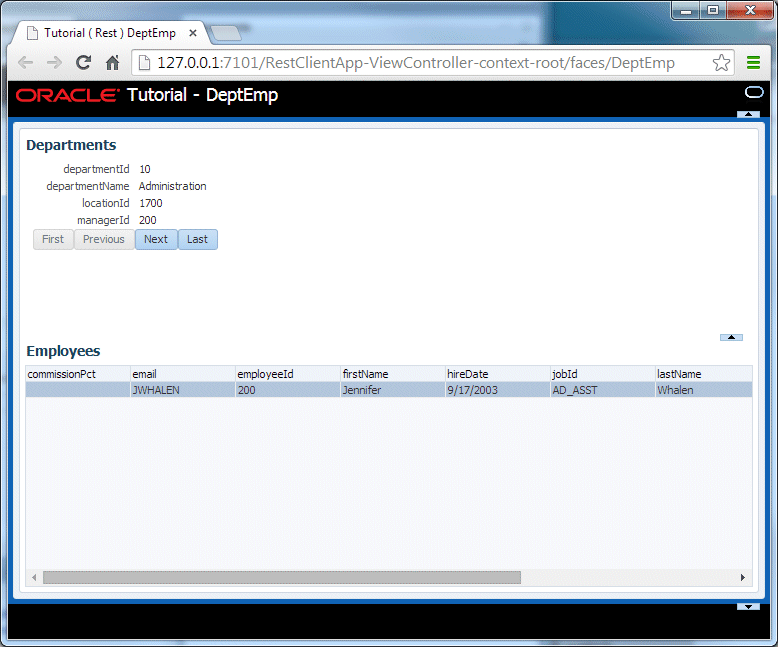Viewport: 778px width, 647px height.
Task: Click the departmentId value 10
Action: (x=145, y=169)
